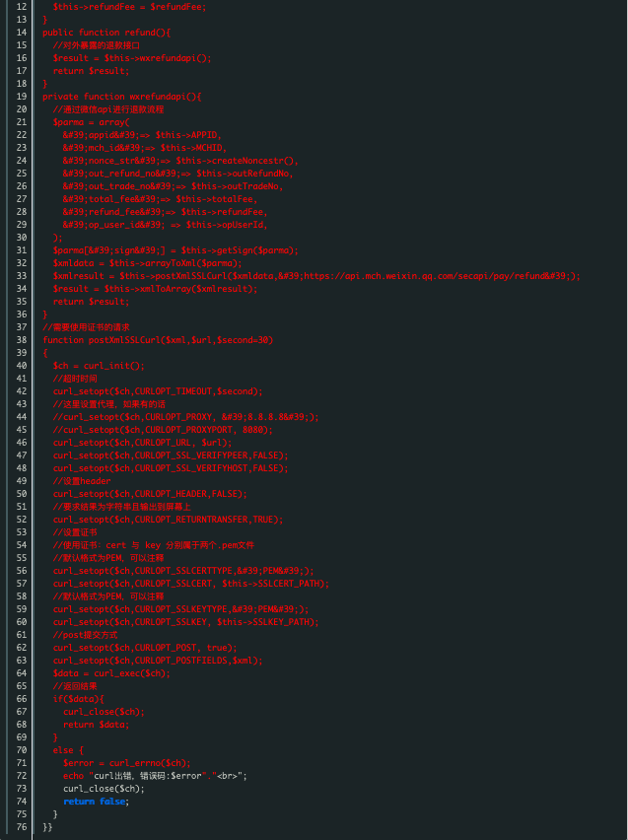Click the CURLOPT_SSLKEY path line

click(186, 622)
